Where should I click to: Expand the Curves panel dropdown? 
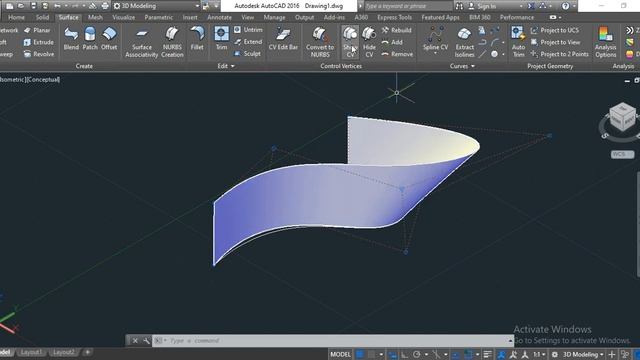tap(462, 66)
